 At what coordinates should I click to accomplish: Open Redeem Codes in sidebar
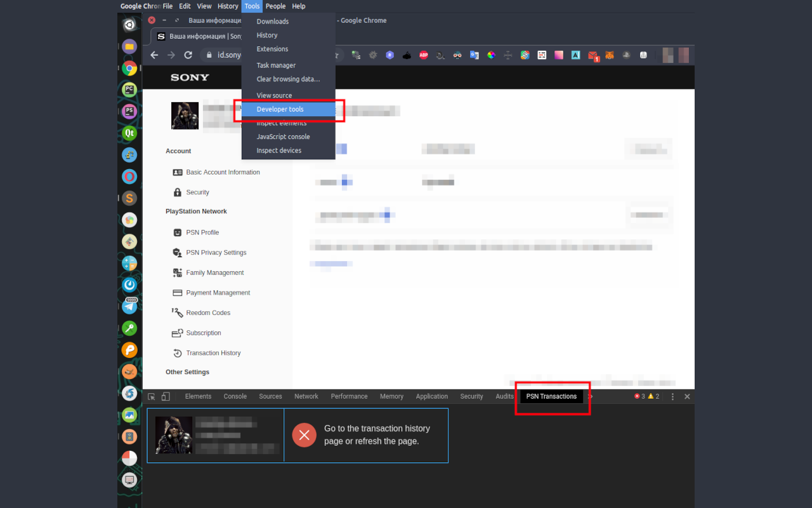point(201,313)
